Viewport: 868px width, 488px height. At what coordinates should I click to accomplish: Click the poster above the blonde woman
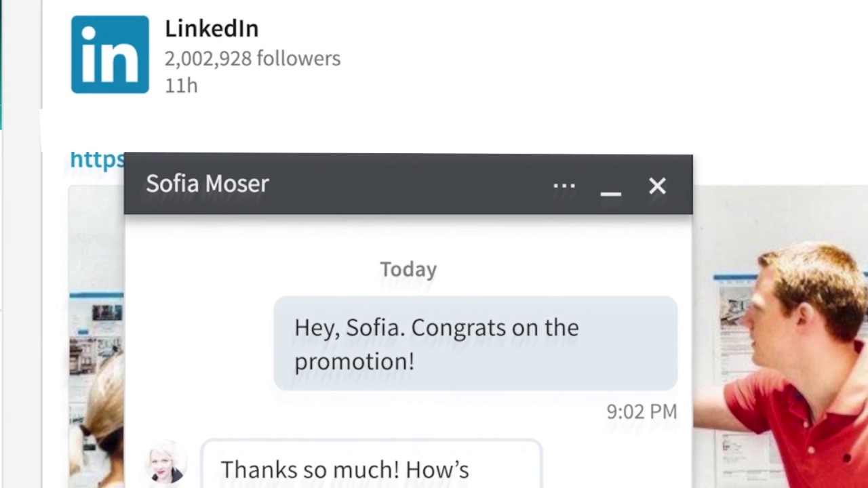(96, 332)
